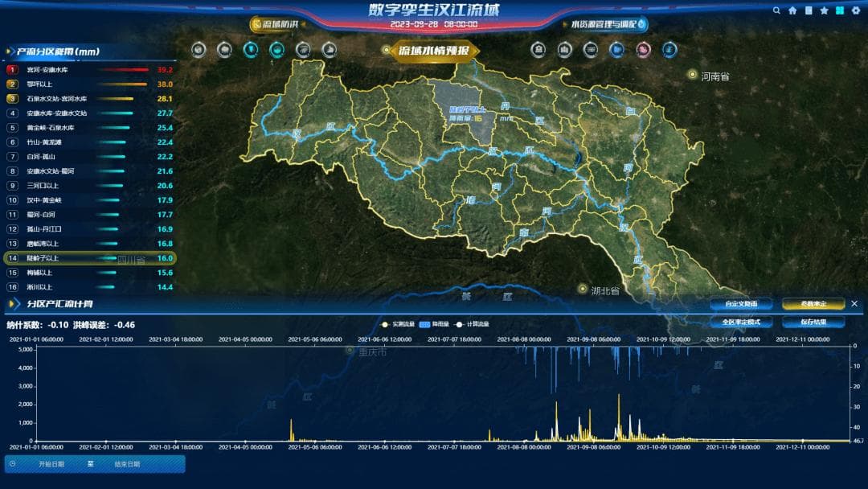The width and height of the screenshot is (868, 489).
Task: Select 白河-孤山 row
Action: coord(90,157)
